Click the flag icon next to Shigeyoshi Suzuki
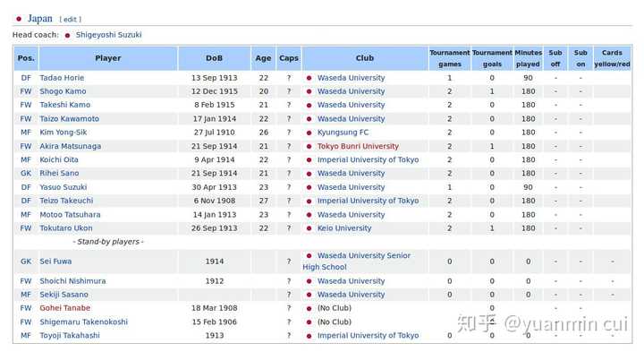Viewport: 644px width, 352px height. coord(67,35)
